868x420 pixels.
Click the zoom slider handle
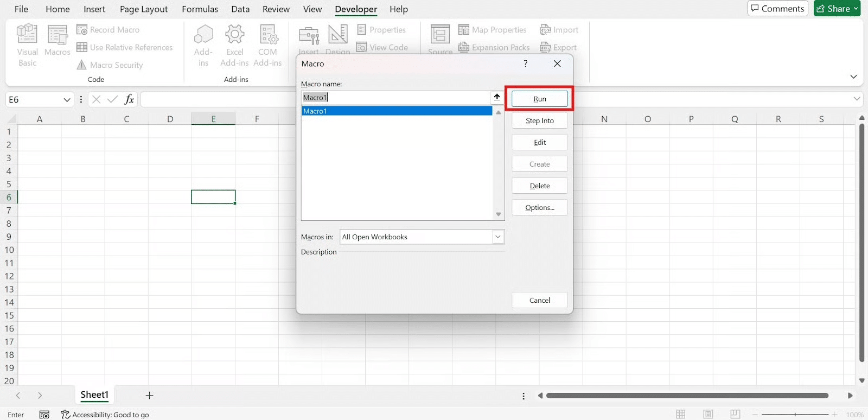(795, 415)
